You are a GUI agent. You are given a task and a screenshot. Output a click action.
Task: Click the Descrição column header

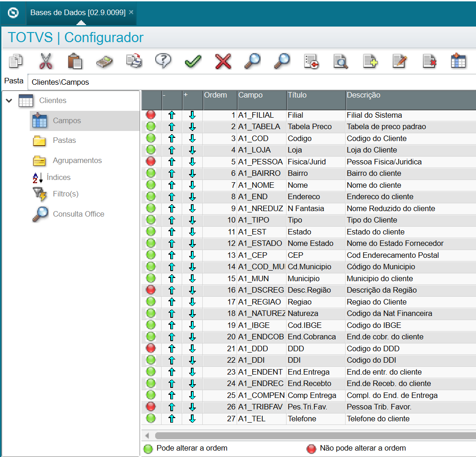(x=411, y=100)
